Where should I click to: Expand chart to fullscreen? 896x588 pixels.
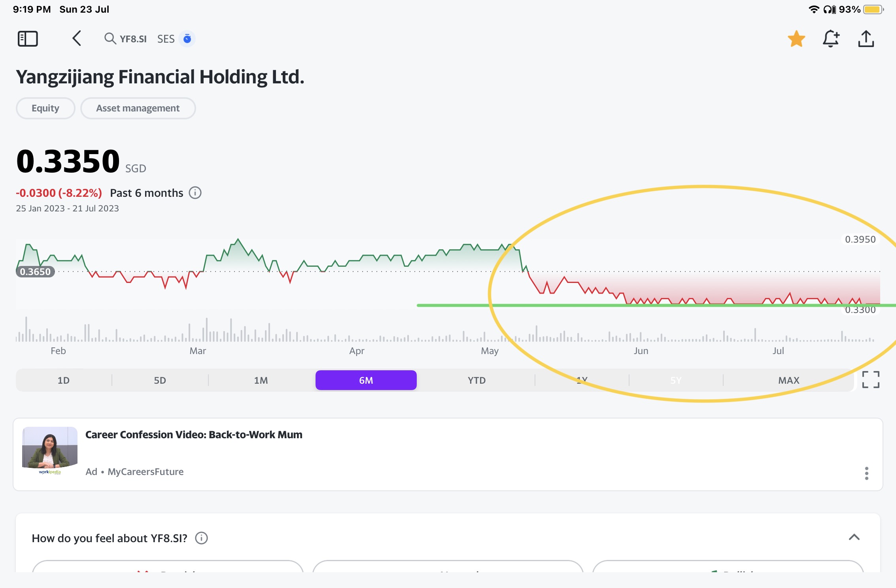click(871, 380)
